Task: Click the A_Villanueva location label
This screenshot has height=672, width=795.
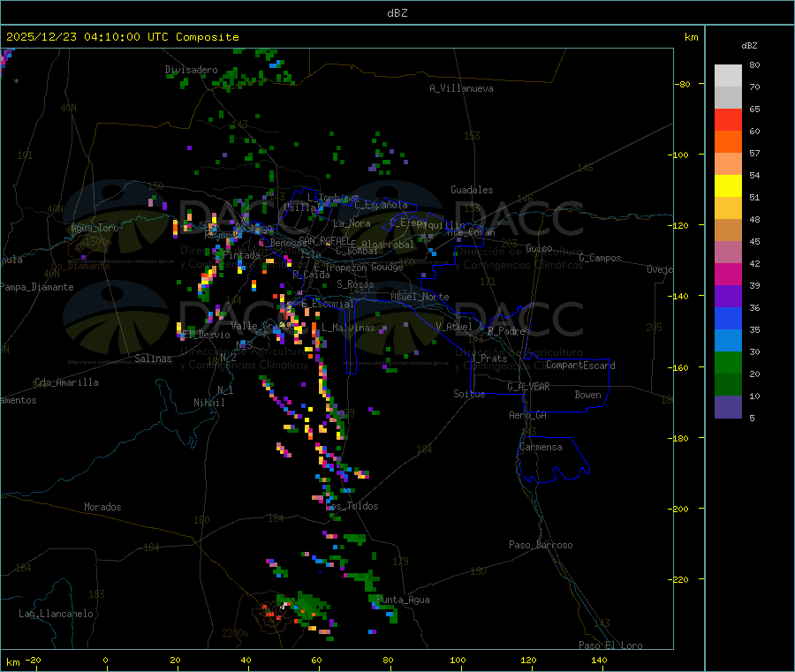Action: (461, 88)
